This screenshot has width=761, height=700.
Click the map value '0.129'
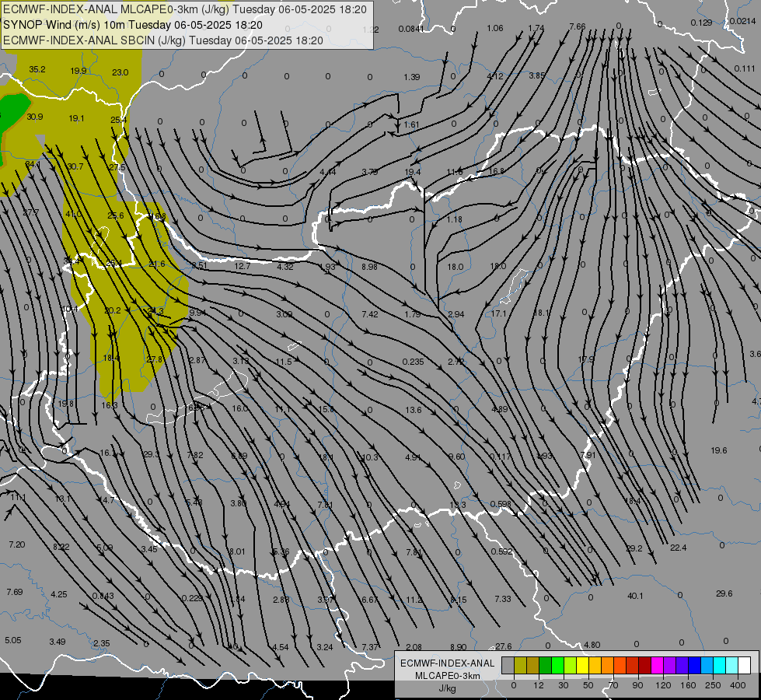(701, 23)
